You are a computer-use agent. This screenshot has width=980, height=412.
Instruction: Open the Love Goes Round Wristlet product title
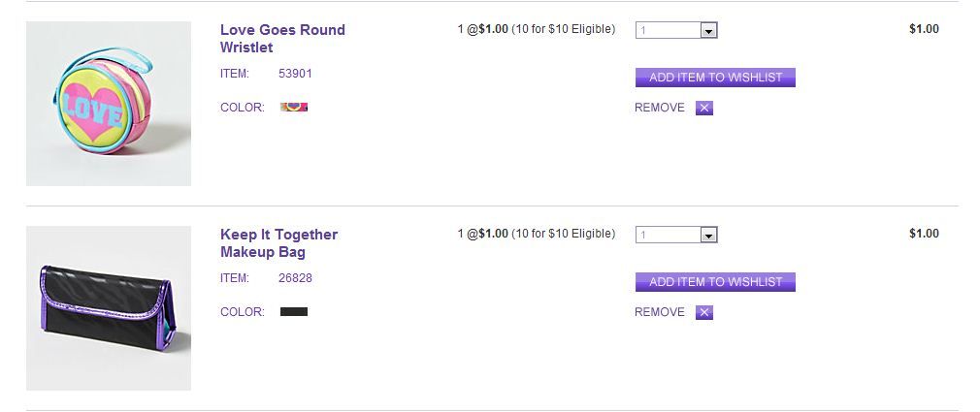pyautogui.click(x=282, y=39)
